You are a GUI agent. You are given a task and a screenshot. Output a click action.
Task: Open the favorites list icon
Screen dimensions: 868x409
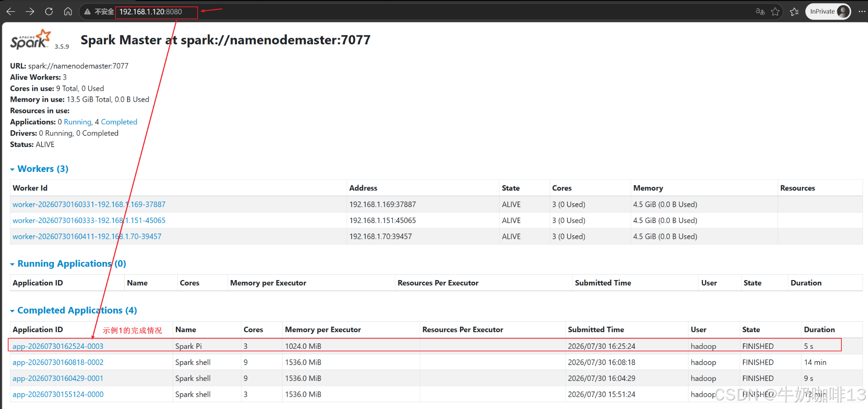tap(794, 12)
